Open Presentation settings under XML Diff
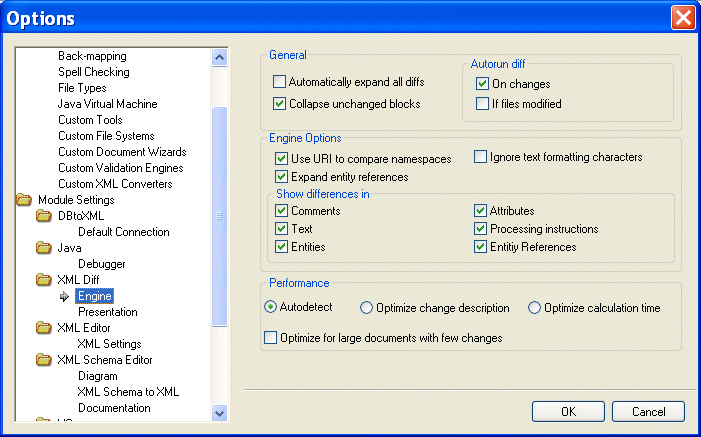 (x=107, y=312)
